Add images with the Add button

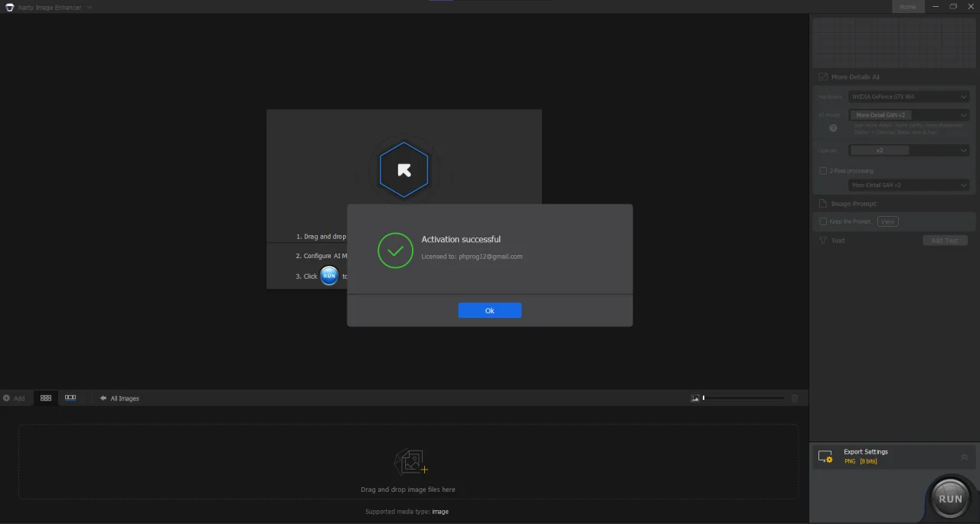pyautogui.click(x=14, y=398)
